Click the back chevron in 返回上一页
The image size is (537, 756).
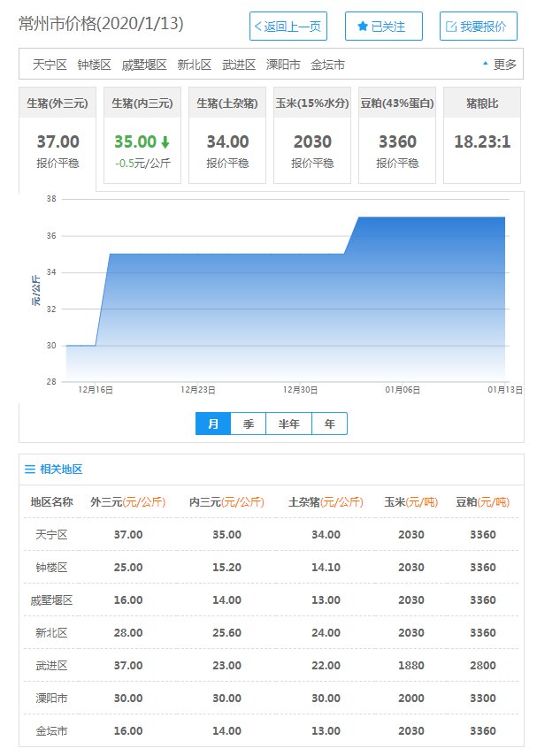[x=258, y=27]
